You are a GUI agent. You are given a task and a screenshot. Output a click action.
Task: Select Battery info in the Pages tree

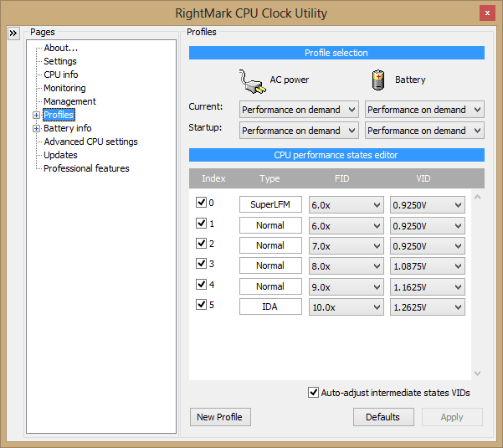point(67,128)
